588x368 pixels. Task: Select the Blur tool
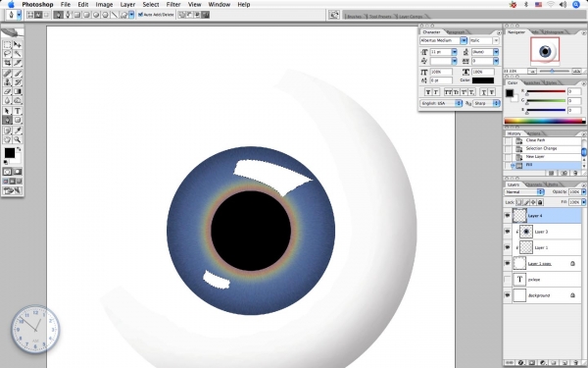click(7, 101)
